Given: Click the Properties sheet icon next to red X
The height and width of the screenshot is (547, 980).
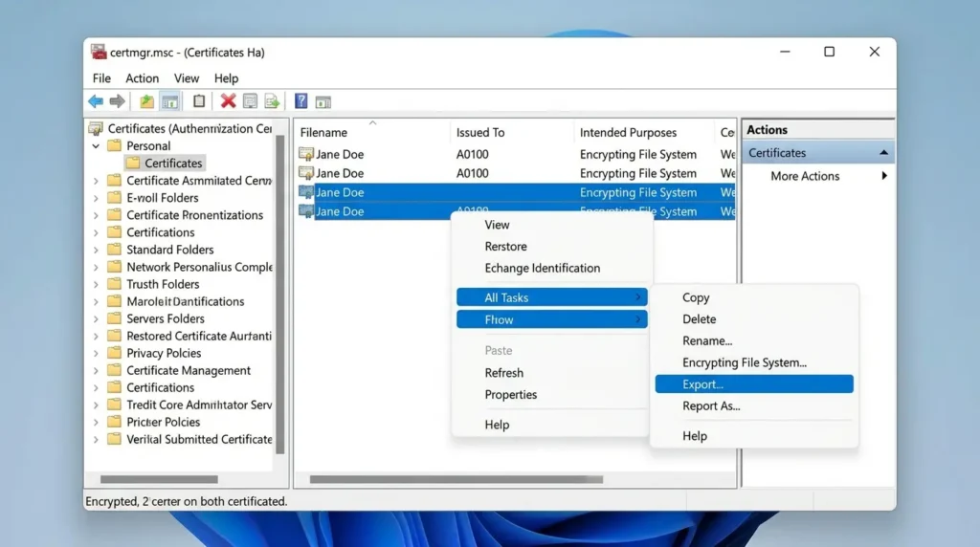Looking at the screenshot, I should (250, 101).
